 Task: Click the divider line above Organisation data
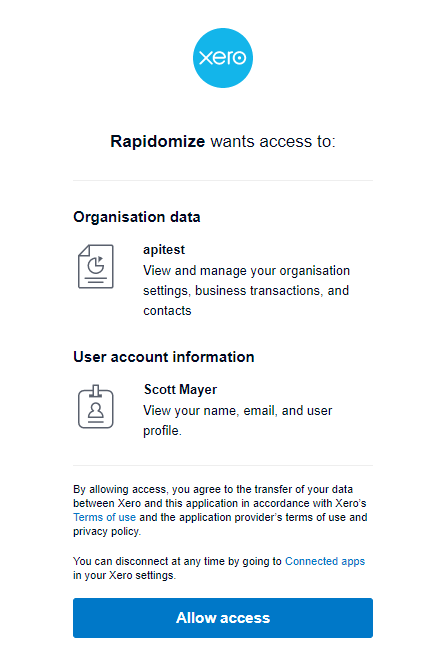coord(223,180)
